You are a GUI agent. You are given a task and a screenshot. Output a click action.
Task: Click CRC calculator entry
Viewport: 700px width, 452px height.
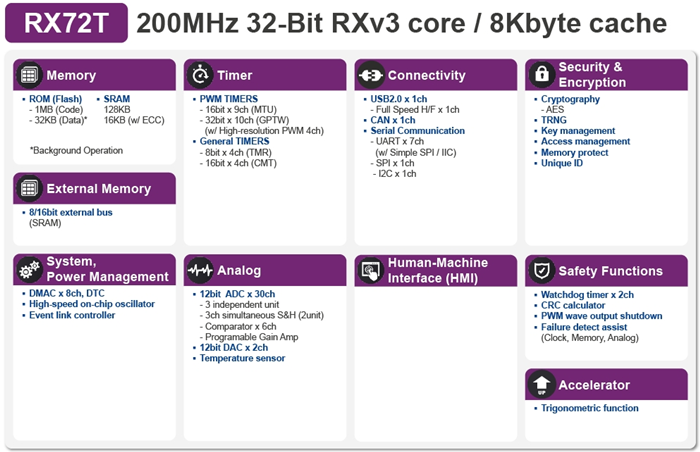click(573, 306)
